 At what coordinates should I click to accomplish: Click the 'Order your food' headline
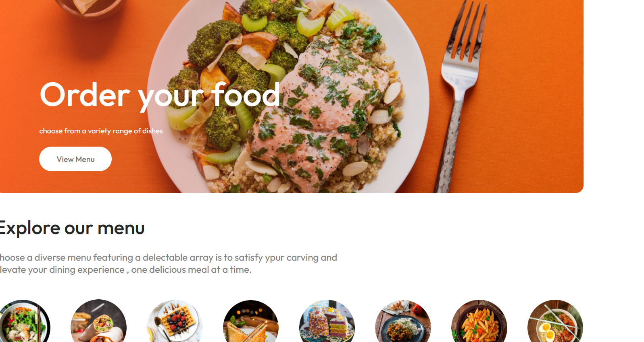160,96
